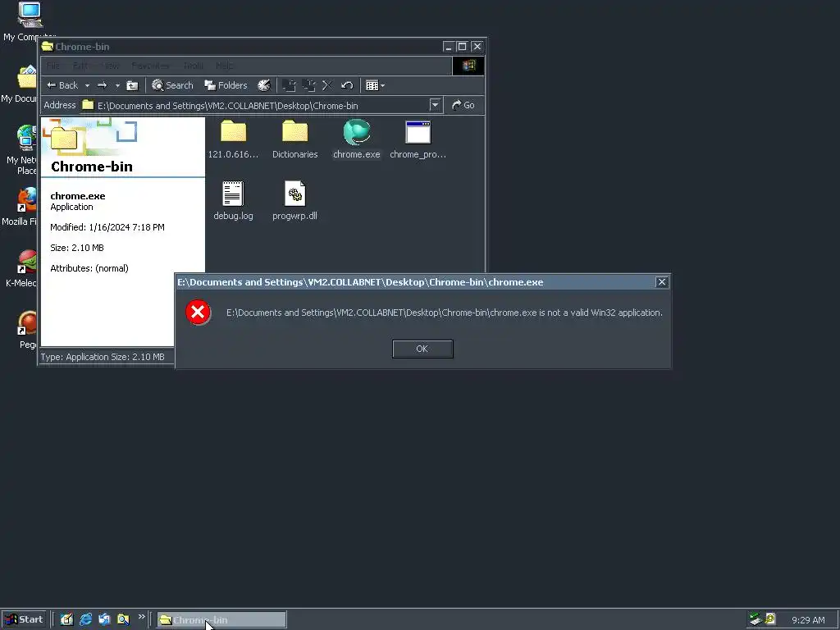
Task: Launch Internet Explorer from quick launch
Action: tap(85, 619)
